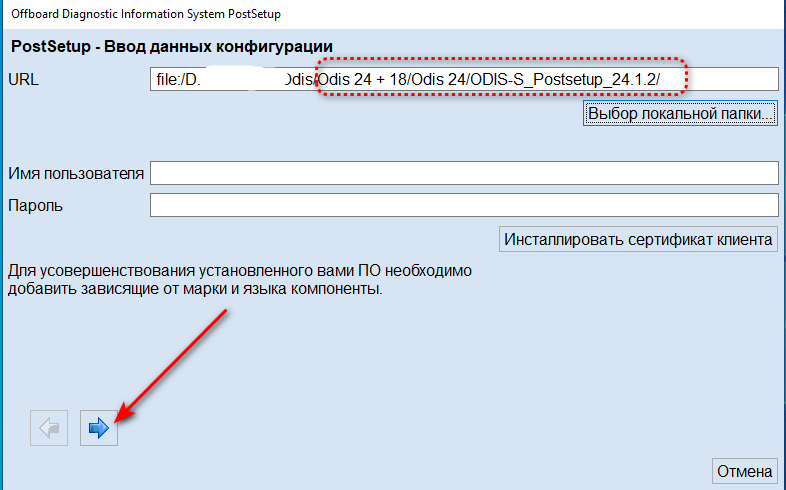786x490 pixels.
Task: Select the "Пароль" input field
Action: point(463,205)
